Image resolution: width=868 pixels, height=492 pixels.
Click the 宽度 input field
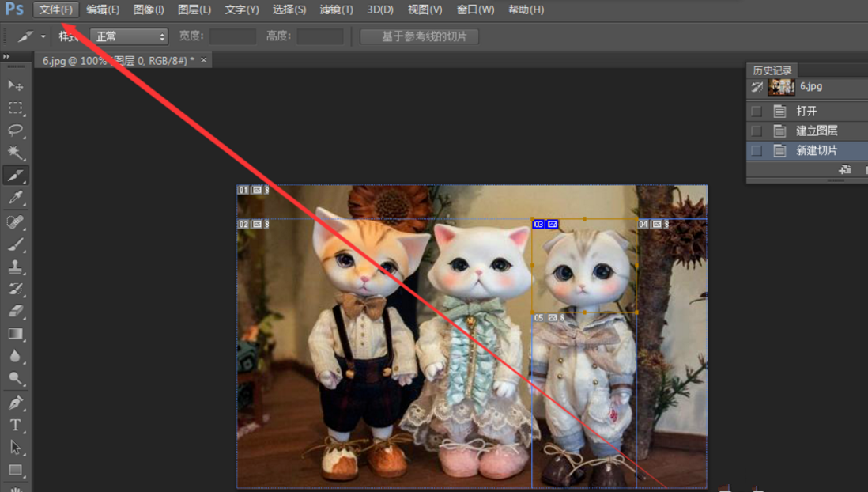pyautogui.click(x=232, y=36)
